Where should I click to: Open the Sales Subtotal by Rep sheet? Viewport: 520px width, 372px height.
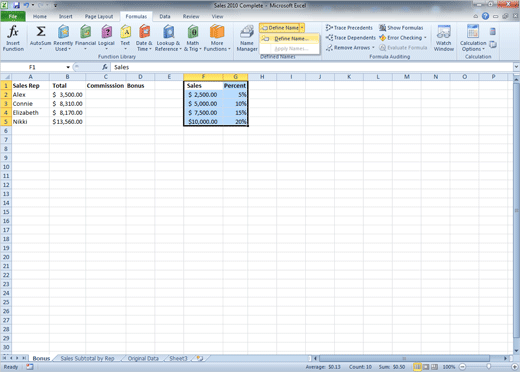87,358
